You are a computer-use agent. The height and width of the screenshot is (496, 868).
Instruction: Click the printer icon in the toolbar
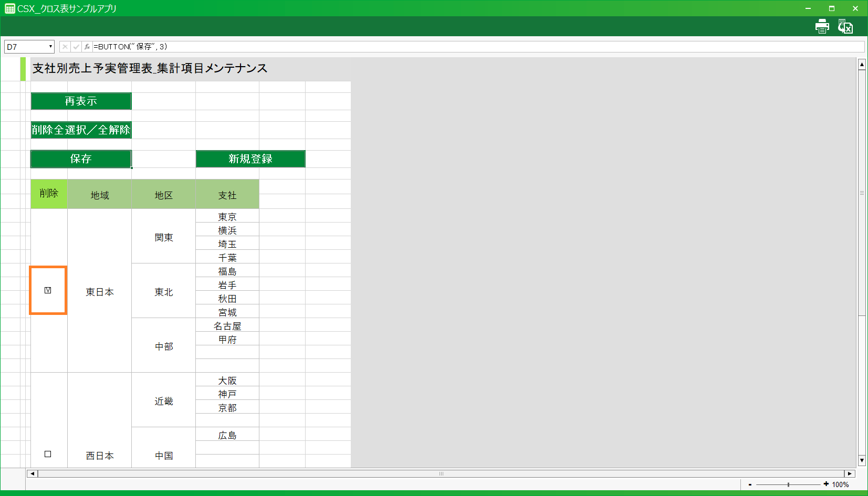822,27
